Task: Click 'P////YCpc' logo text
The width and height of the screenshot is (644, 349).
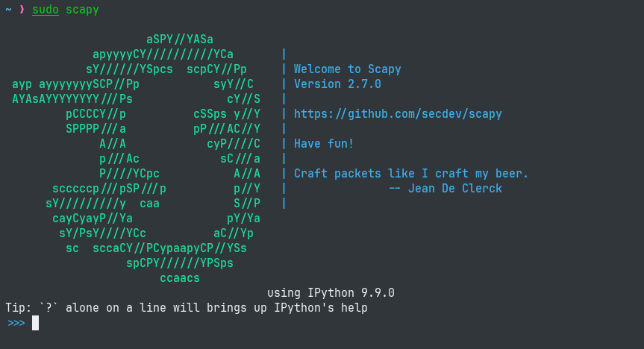Action: tap(129, 174)
